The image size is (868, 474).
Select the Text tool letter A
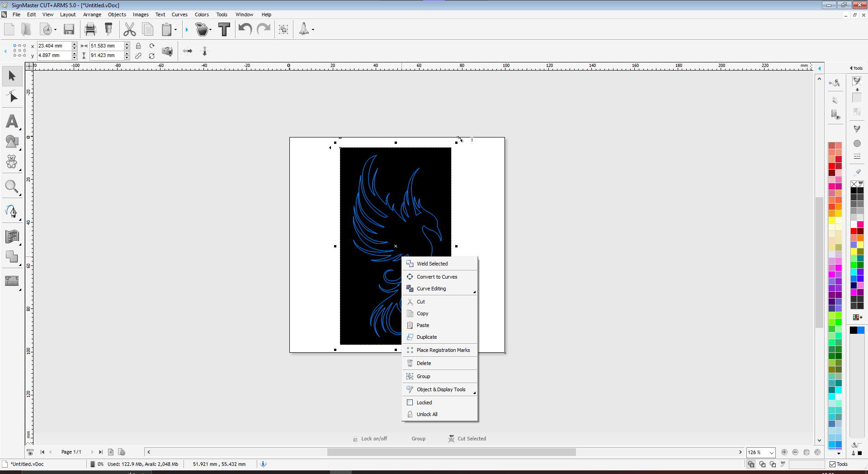[12, 121]
